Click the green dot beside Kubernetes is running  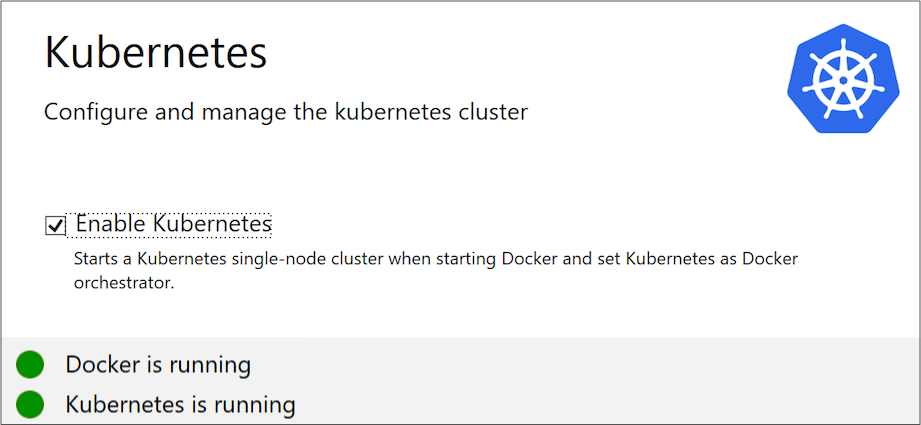31,405
